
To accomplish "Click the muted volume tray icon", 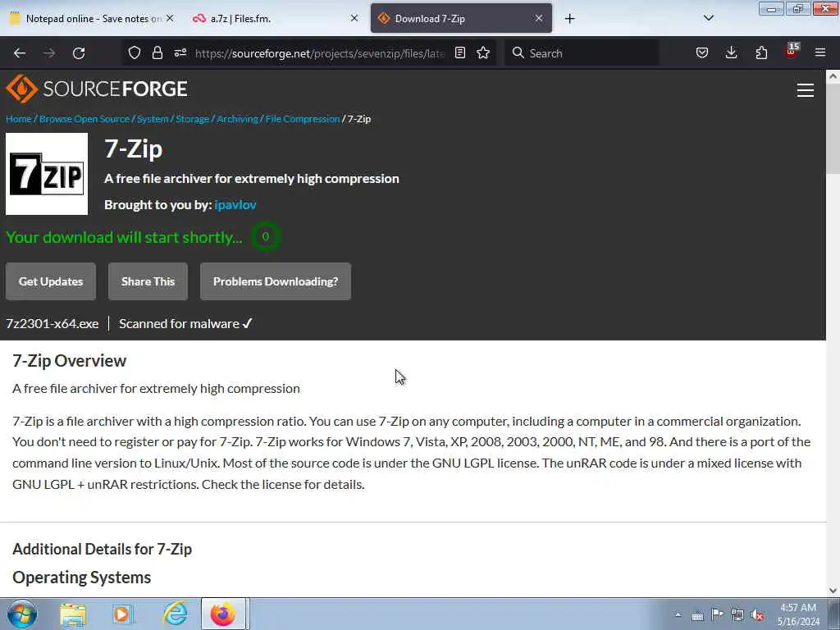I will coord(757,615).
